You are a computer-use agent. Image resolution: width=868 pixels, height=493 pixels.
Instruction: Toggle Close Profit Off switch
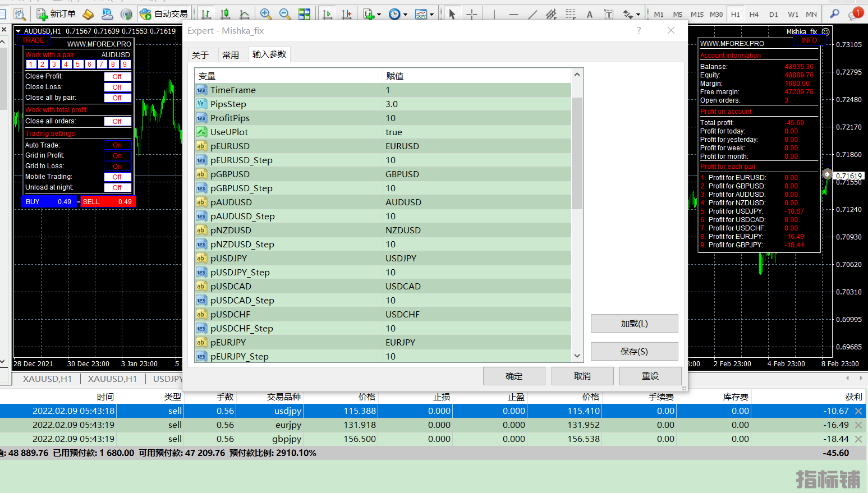pyautogui.click(x=117, y=77)
